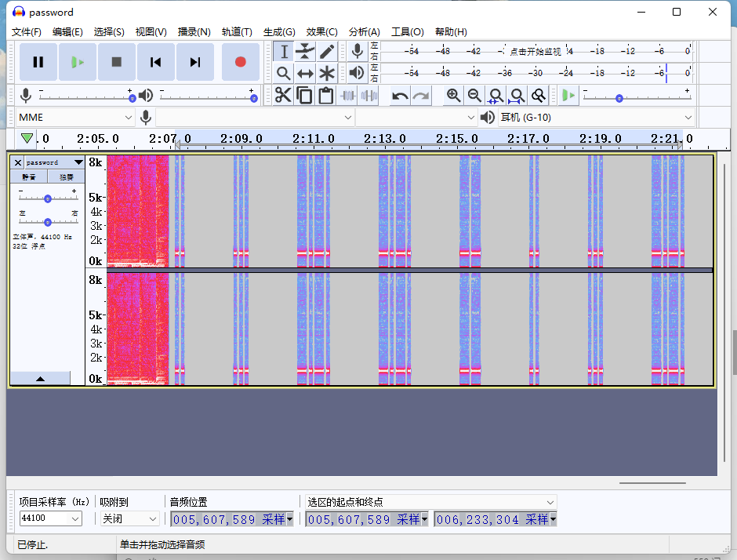Open 选区的起点和终点 selection mode dropdown
737x560 pixels.
click(x=431, y=502)
